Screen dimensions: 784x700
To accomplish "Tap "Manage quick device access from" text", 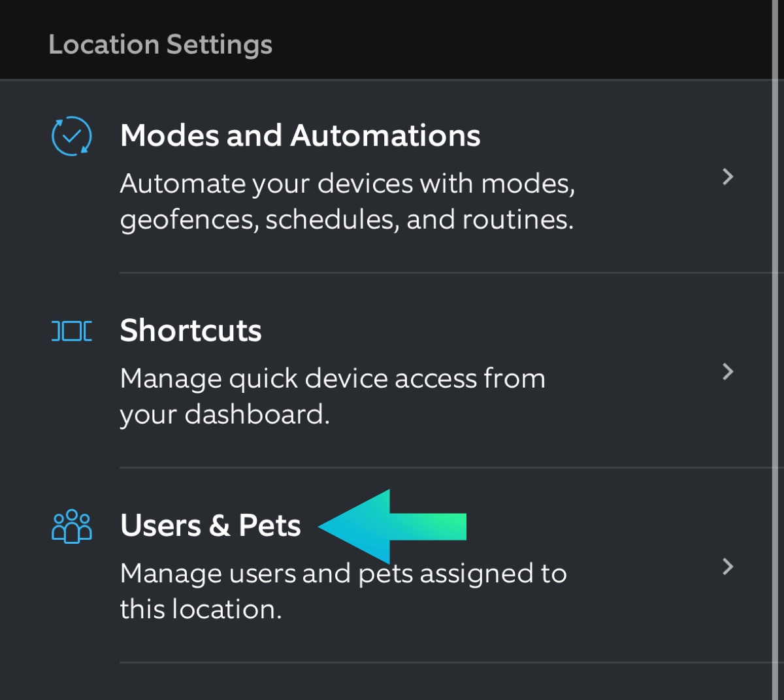I will click(333, 378).
